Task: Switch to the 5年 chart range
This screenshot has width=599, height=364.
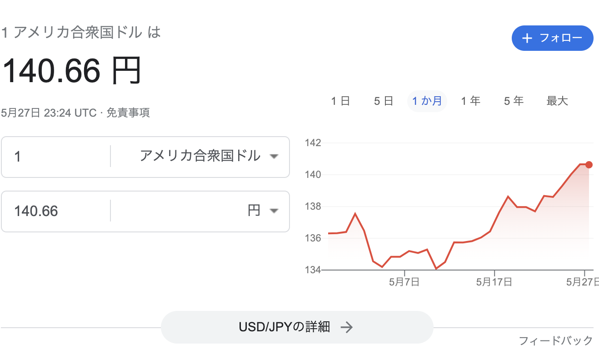Action: pos(514,101)
